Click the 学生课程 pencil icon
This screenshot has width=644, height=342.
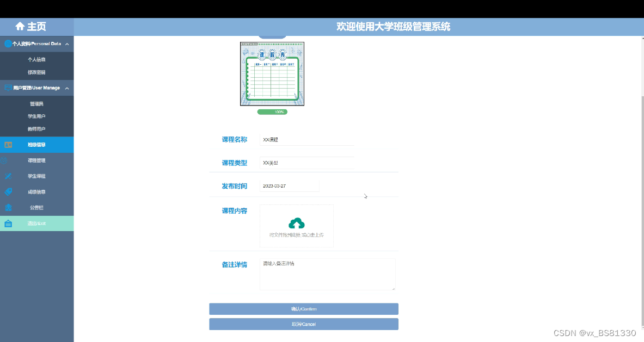coord(8,176)
